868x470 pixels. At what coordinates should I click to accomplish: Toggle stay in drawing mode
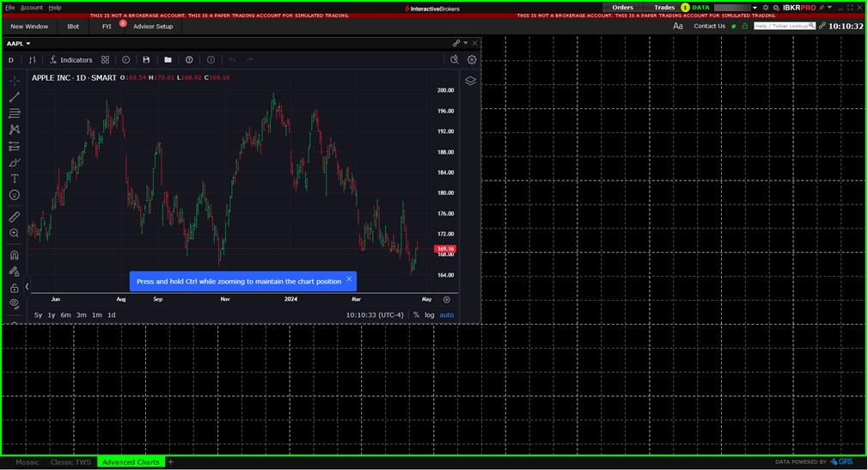[15, 272]
